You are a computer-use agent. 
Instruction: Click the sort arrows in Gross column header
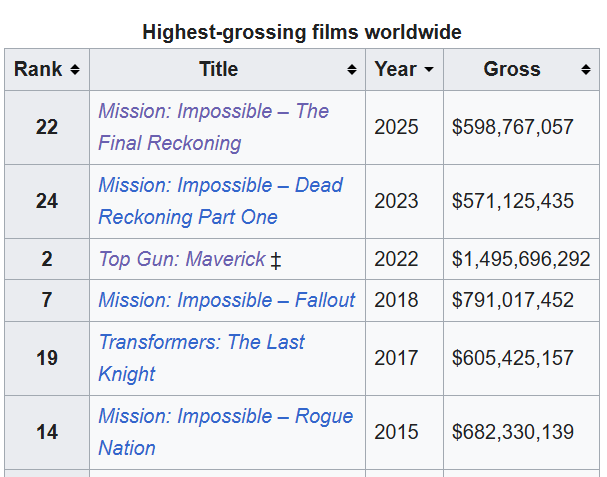[585, 70]
